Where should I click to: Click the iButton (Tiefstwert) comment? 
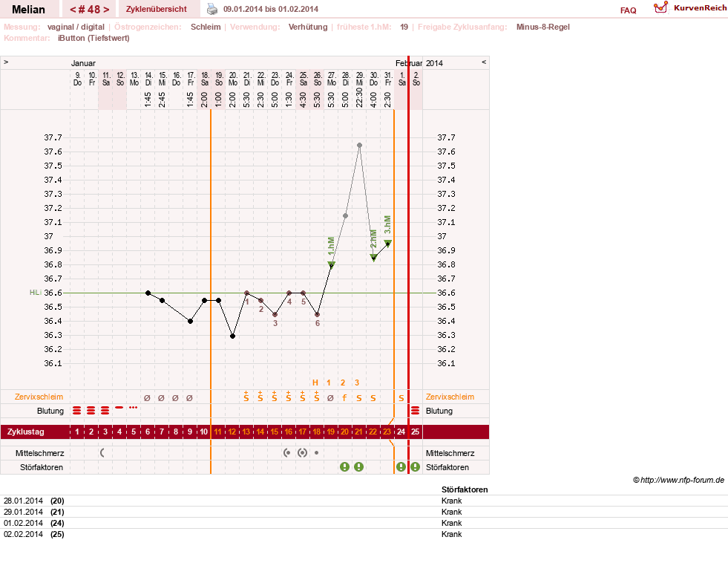tap(94, 38)
